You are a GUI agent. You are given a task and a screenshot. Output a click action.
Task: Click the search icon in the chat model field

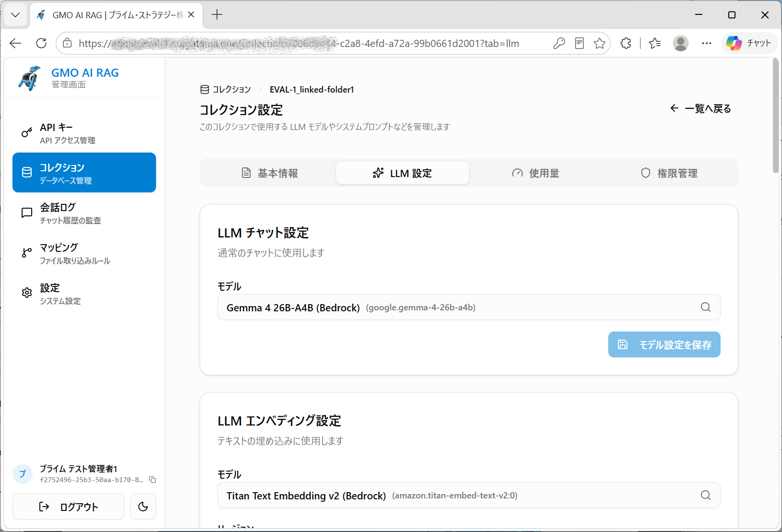pos(705,307)
